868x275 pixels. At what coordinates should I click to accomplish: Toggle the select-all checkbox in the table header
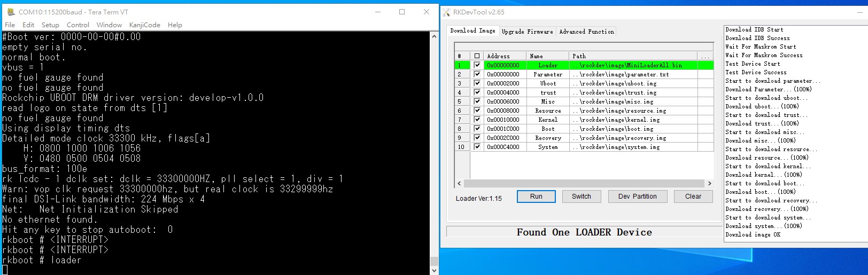pyautogui.click(x=477, y=56)
